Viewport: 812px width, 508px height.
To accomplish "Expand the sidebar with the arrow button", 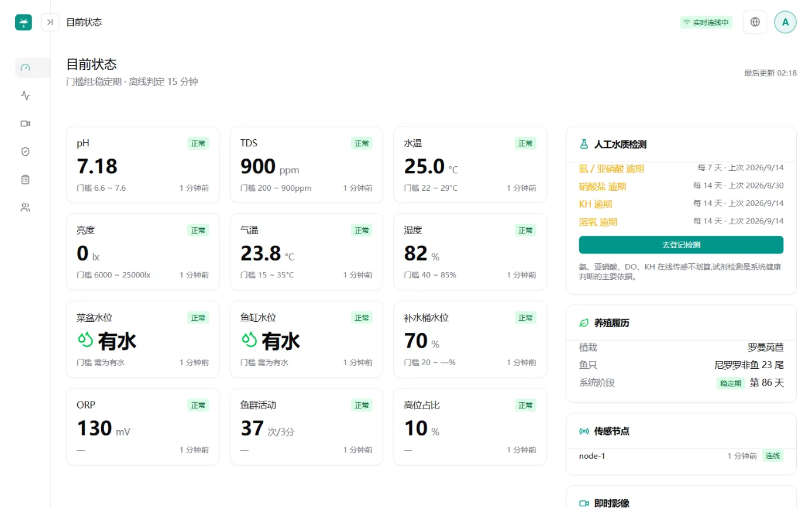I will [50, 22].
